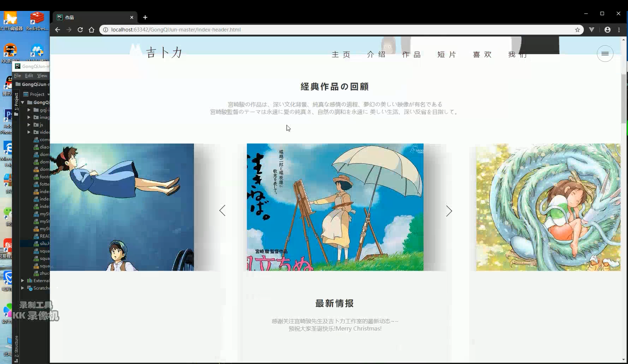628x364 pixels.
Task: Open the Edit menu in PyCharm
Action: 29,76
